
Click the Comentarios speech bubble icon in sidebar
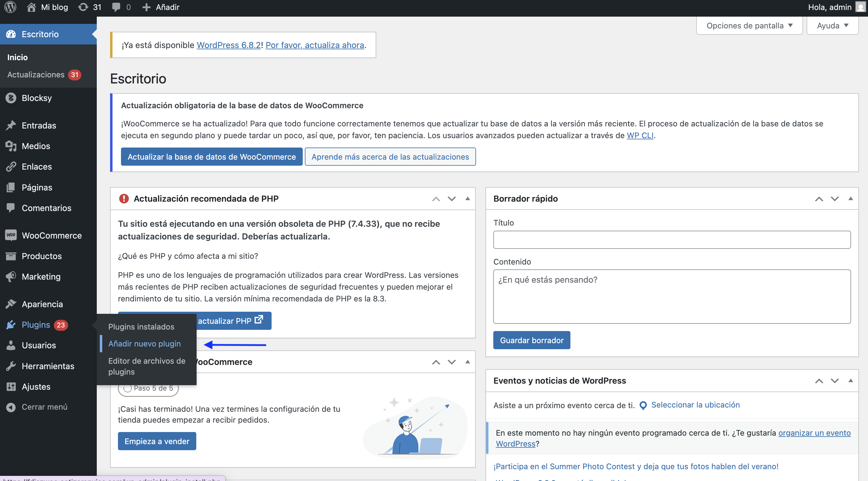point(11,208)
